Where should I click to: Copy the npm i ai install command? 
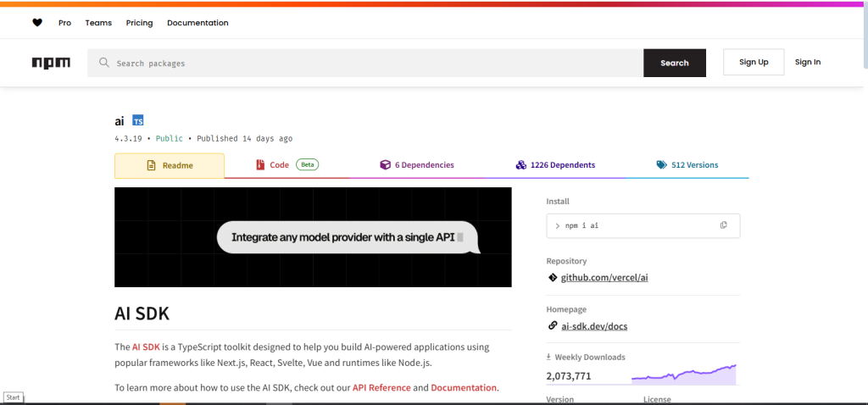click(x=724, y=225)
